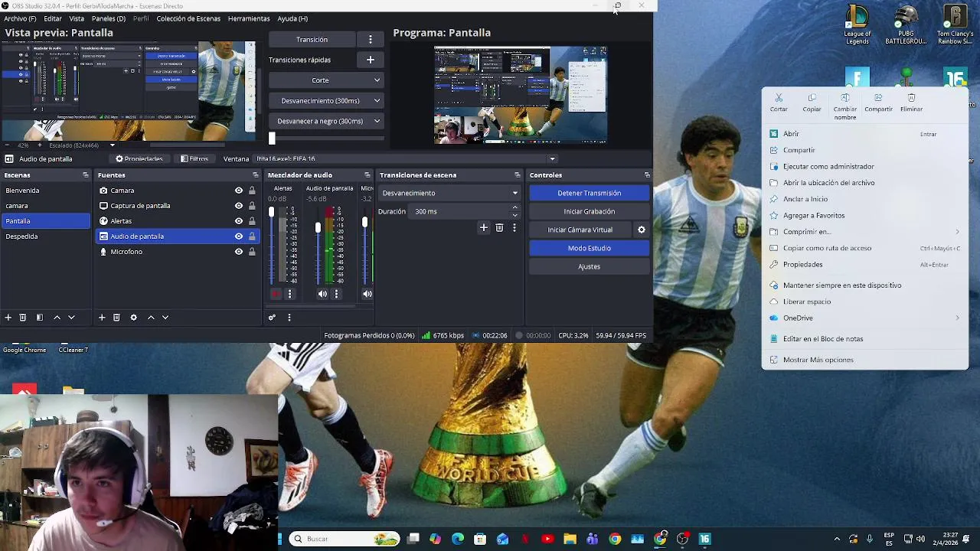The width and height of the screenshot is (980, 551).
Task: Toggle lock on Camara source
Action: click(252, 191)
